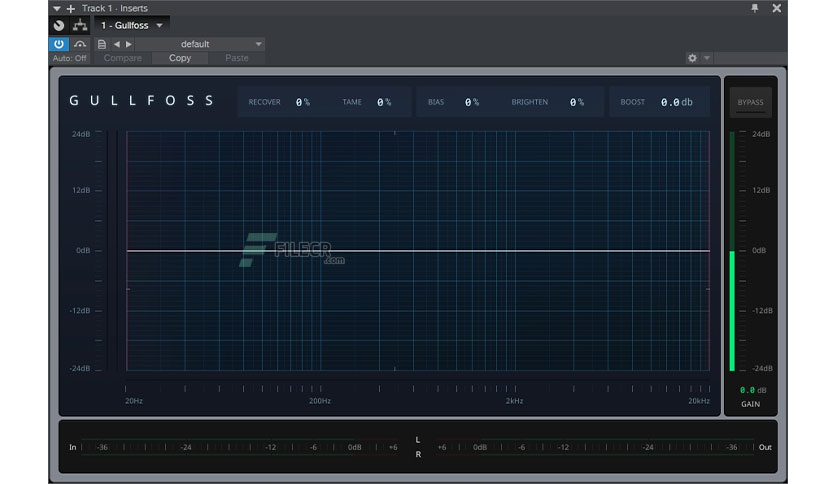The width and height of the screenshot is (836, 484).
Task: Open the routing view icon
Action: coord(80,25)
